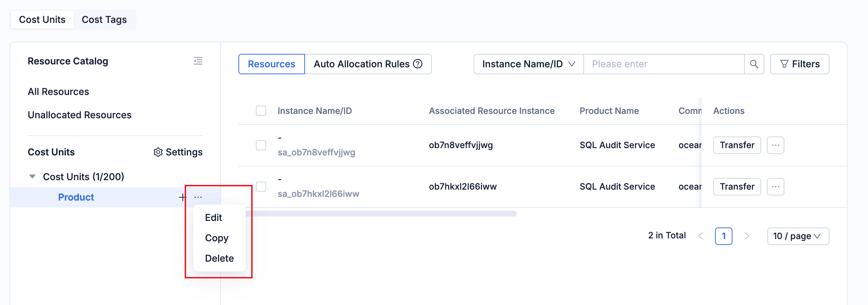Open more actions for sa_ob7n8veffvjjwg row

[x=775, y=145]
